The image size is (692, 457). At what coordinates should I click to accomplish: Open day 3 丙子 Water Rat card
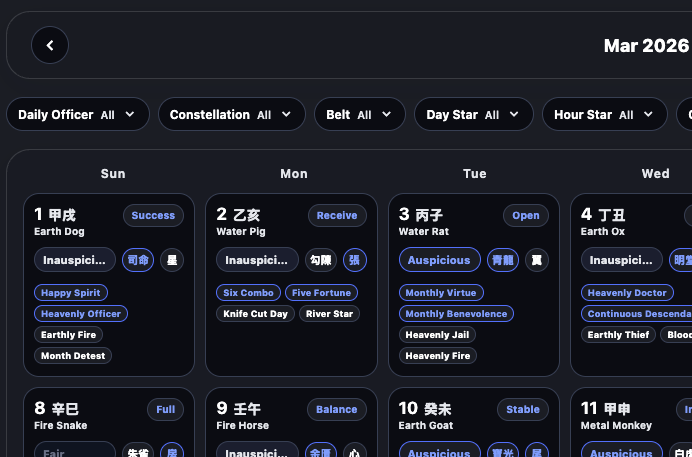474,285
